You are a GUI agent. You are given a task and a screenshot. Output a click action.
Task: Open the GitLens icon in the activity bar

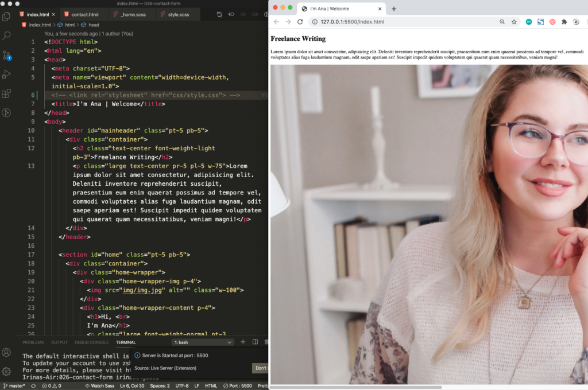point(6,112)
